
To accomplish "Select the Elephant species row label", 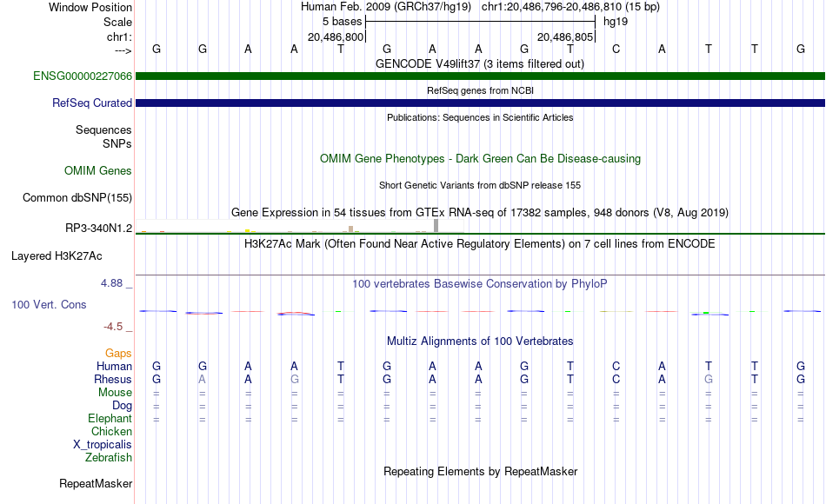I will (x=110, y=418).
